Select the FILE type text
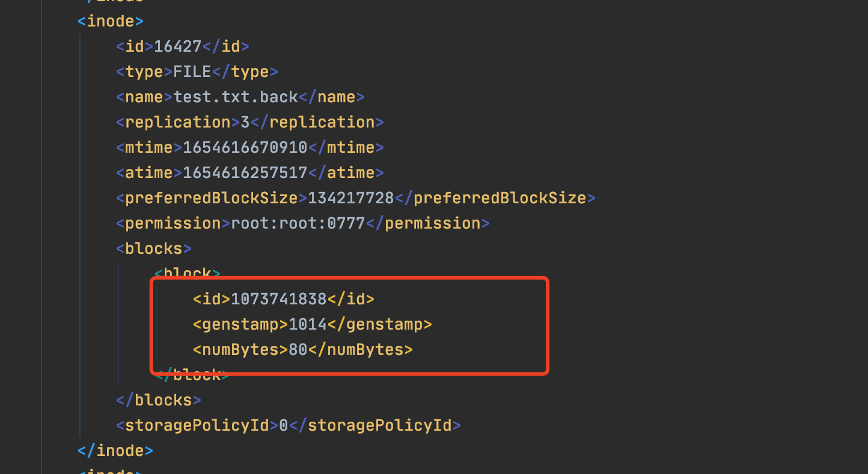 192,72
